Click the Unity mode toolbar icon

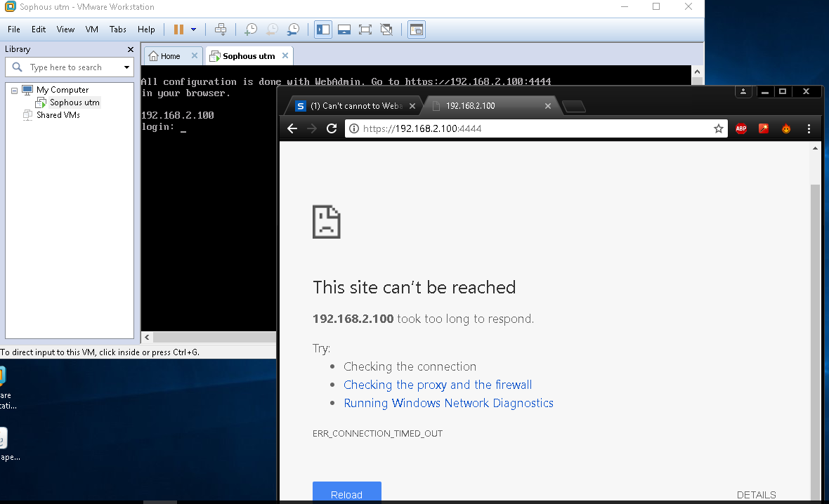point(386,29)
